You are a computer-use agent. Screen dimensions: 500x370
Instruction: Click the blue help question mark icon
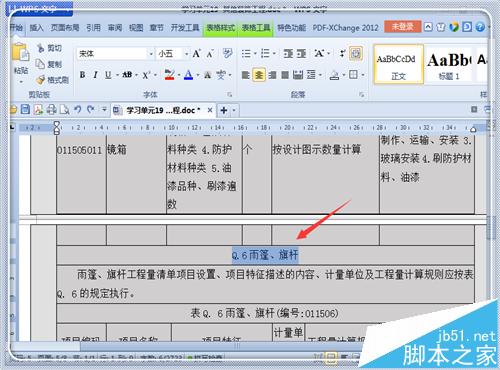(x=480, y=27)
